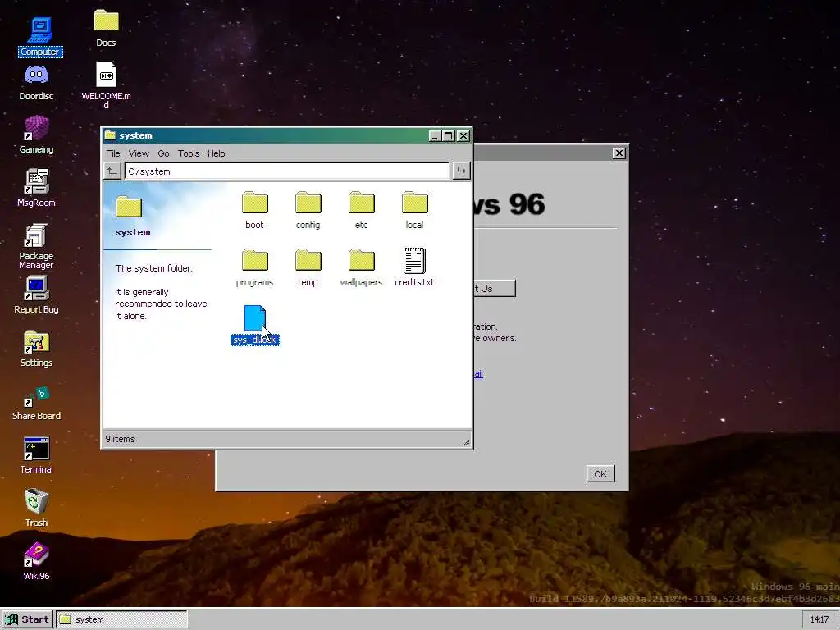Image resolution: width=840 pixels, height=630 pixels.
Task: Minimize the system window
Action: point(436,135)
